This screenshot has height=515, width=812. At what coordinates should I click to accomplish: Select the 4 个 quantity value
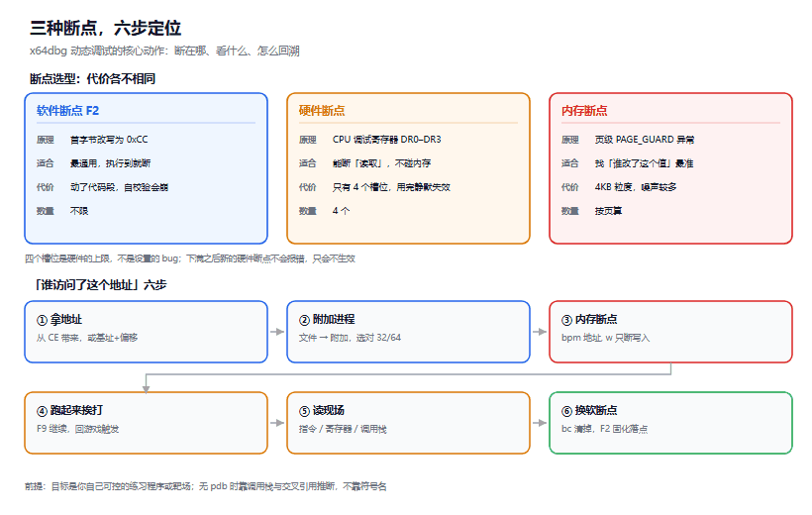[x=342, y=211]
